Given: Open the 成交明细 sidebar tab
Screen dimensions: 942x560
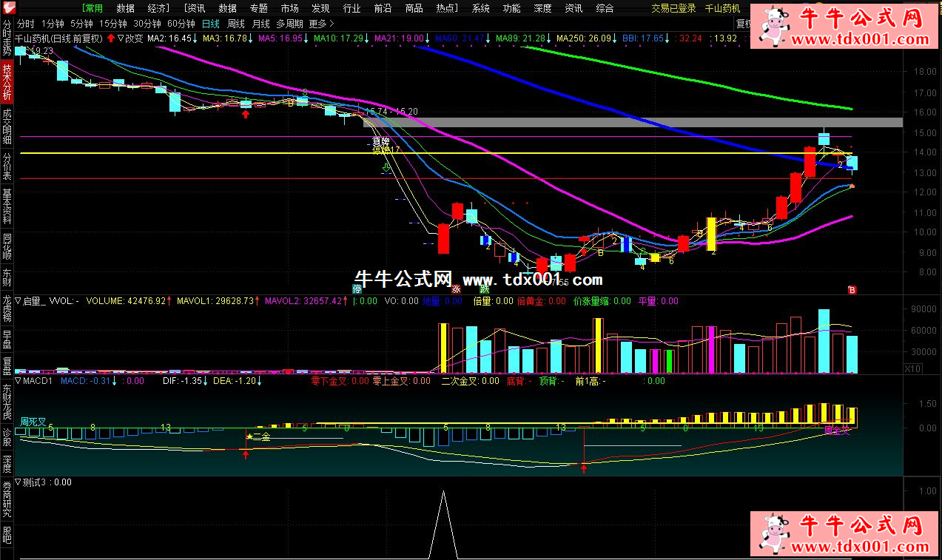Looking at the screenshot, I should [x=7, y=127].
